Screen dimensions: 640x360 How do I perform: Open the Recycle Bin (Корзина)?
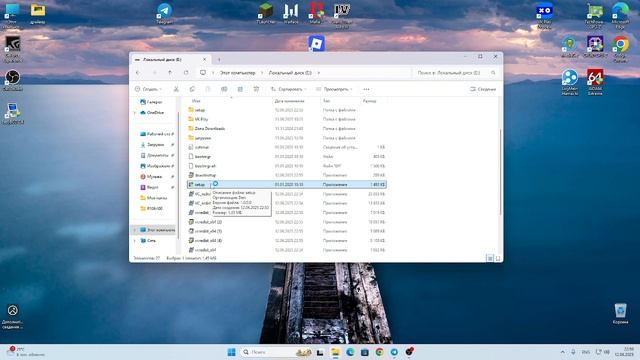[620, 313]
